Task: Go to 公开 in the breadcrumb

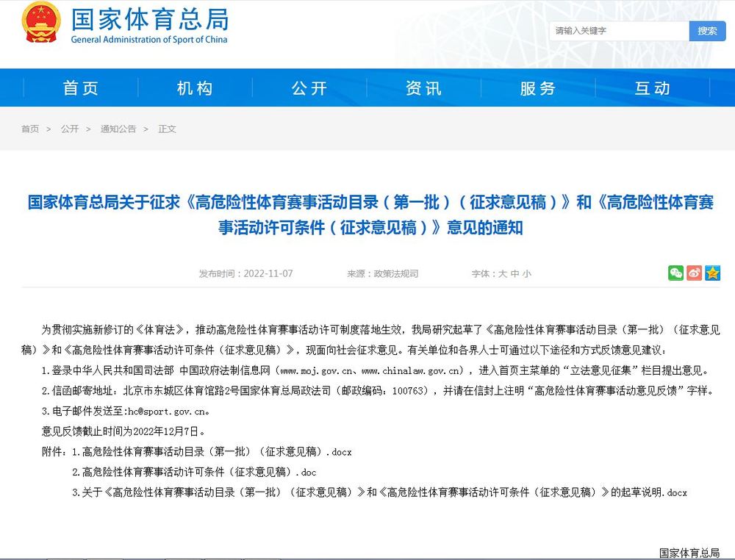Action: pyautogui.click(x=69, y=129)
